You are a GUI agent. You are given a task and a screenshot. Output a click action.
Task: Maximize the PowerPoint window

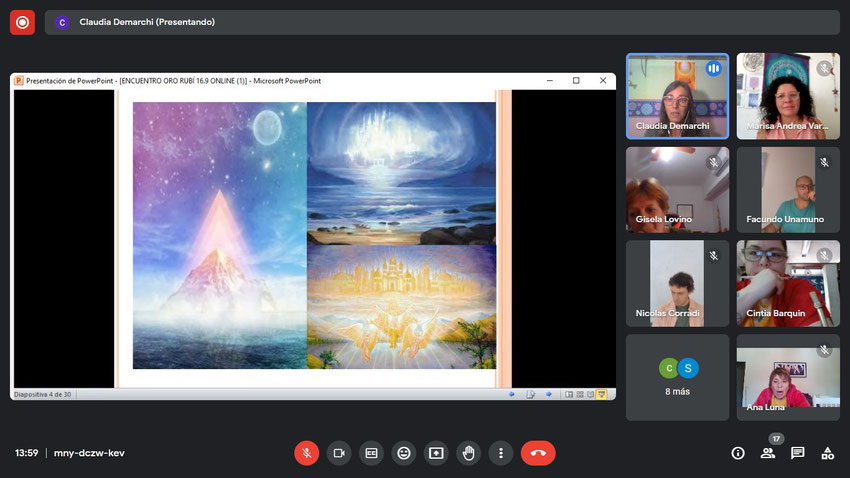point(576,81)
